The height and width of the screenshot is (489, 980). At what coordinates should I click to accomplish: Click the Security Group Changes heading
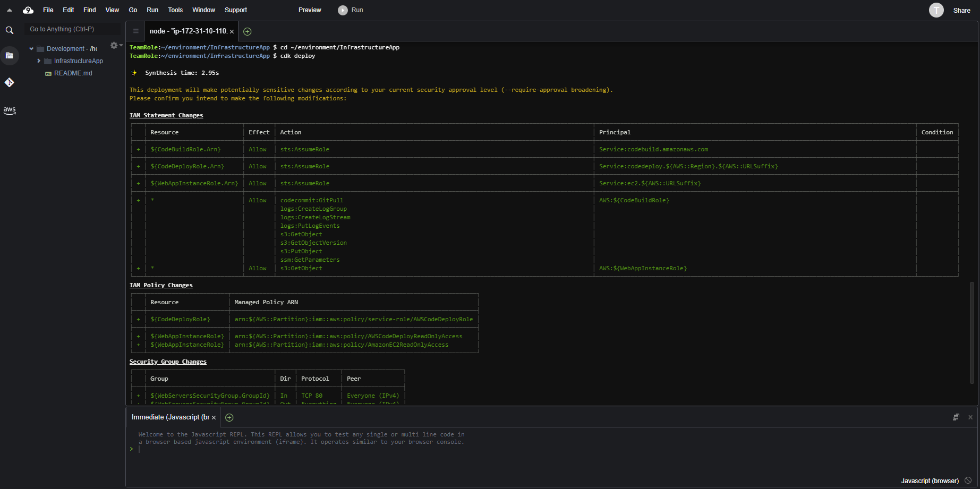coord(168,362)
